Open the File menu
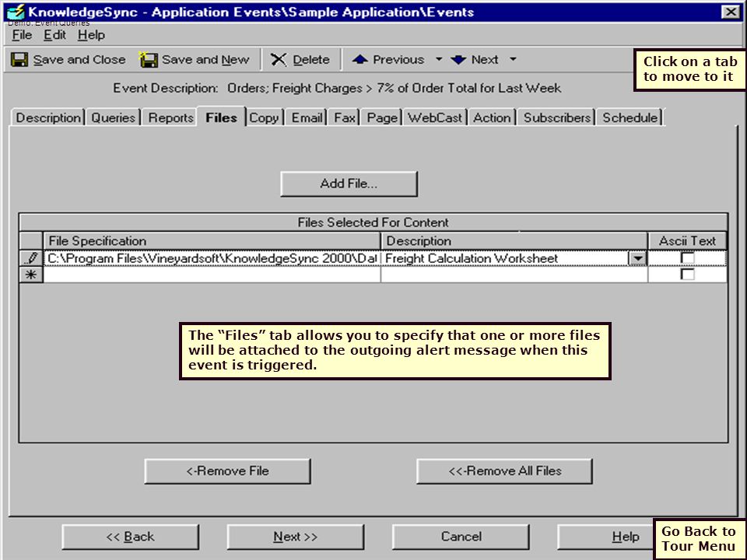 [x=22, y=35]
